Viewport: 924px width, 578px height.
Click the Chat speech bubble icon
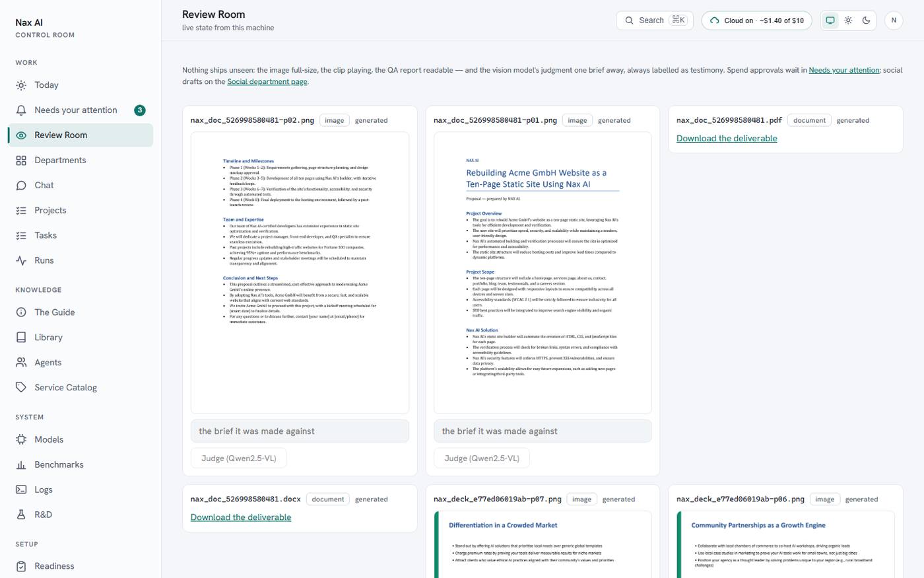tap(21, 186)
